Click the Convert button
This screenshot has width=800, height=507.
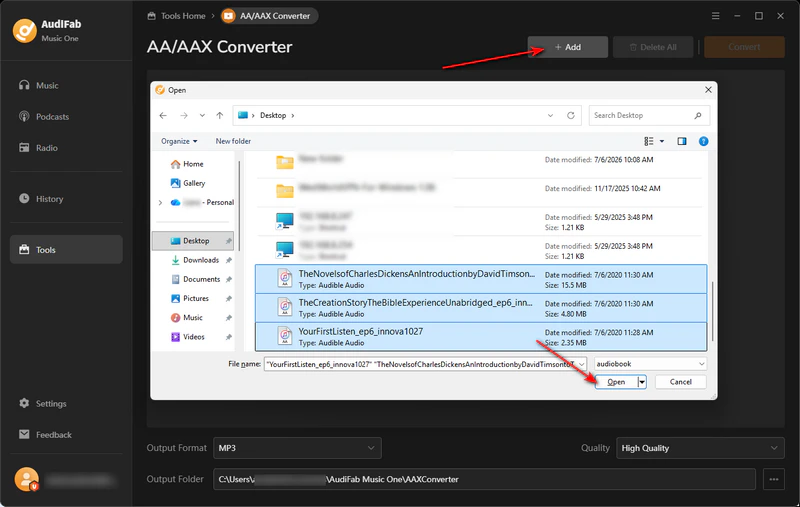tap(744, 47)
